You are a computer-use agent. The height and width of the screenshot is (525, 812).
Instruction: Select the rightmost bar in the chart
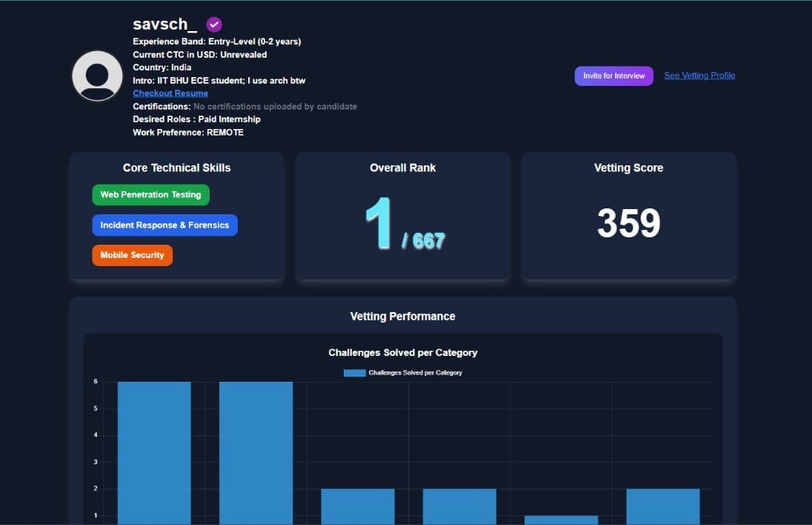[x=663, y=506]
